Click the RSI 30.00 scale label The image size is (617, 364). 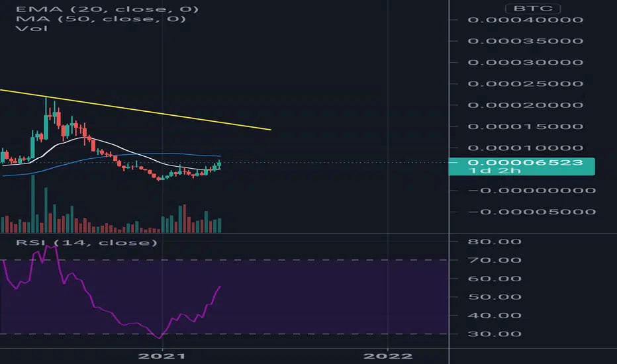495,334
